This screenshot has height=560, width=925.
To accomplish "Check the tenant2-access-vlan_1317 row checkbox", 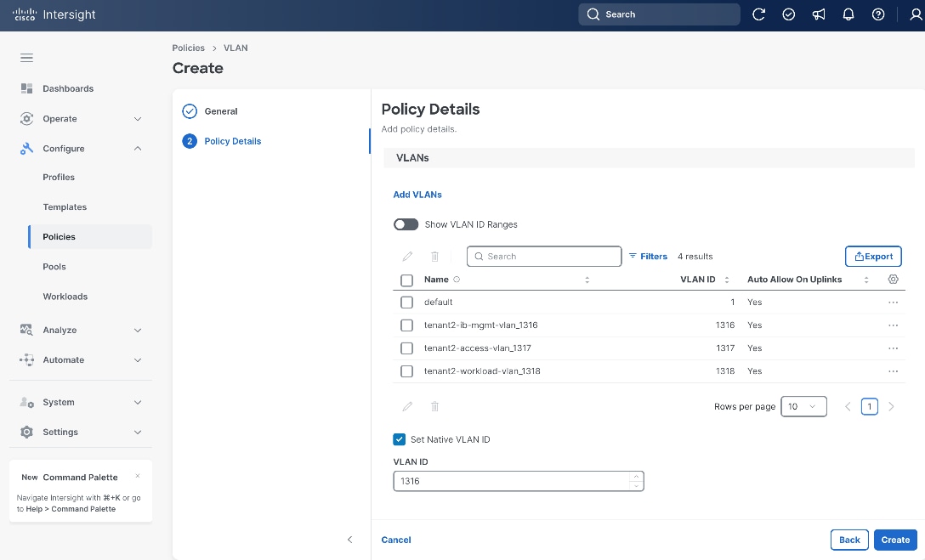I will pos(406,348).
